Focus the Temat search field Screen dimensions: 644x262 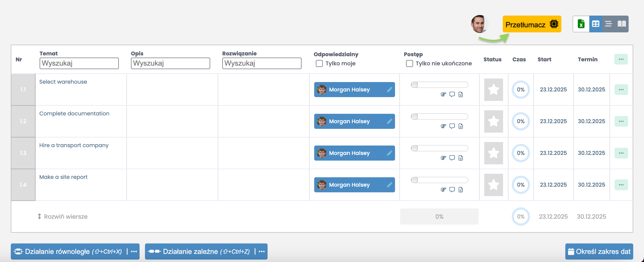pyautogui.click(x=79, y=63)
